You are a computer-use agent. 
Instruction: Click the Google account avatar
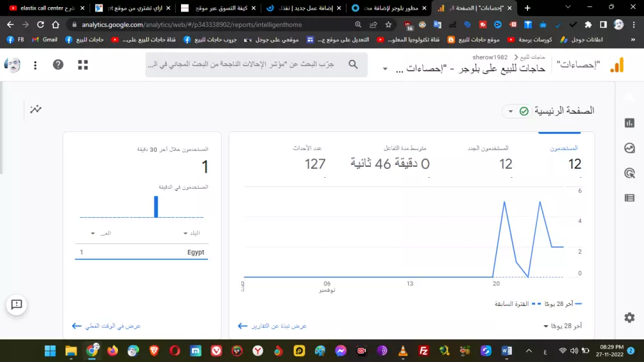pyautogui.click(x=12, y=64)
